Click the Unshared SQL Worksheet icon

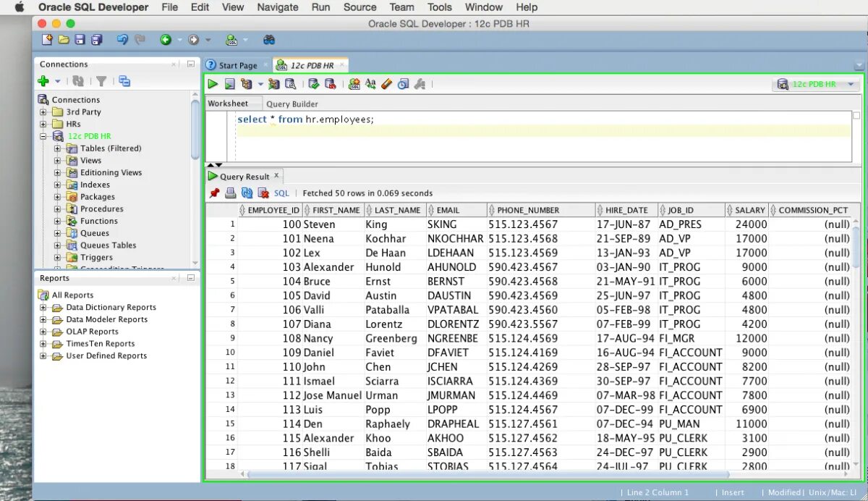(x=354, y=84)
